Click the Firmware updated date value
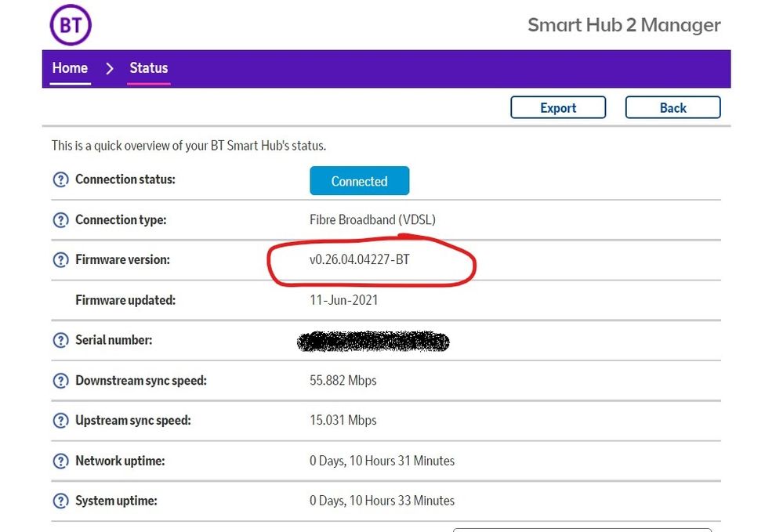The image size is (783, 532). pyautogui.click(x=344, y=300)
